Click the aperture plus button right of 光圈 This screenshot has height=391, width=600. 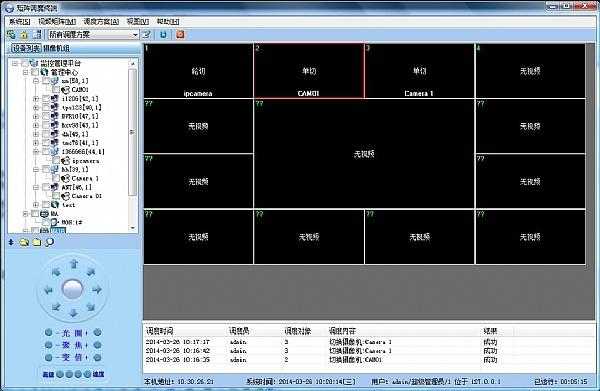pyautogui.click(x=97, y=332)
